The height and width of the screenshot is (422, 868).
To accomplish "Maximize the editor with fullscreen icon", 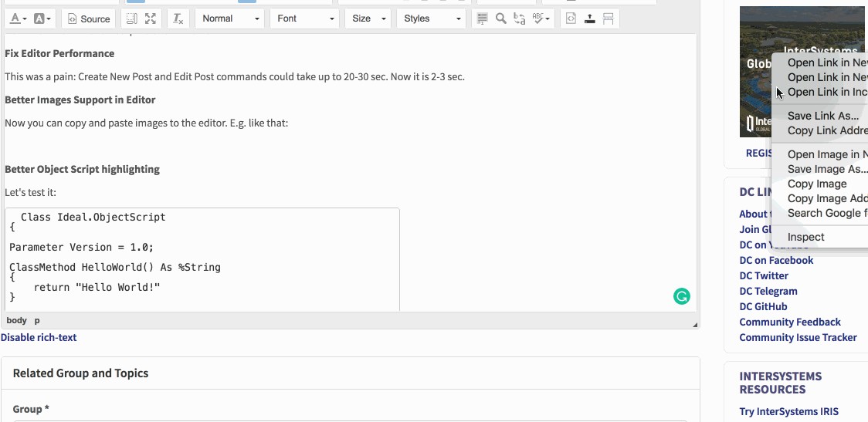I will tap(151, 19).
